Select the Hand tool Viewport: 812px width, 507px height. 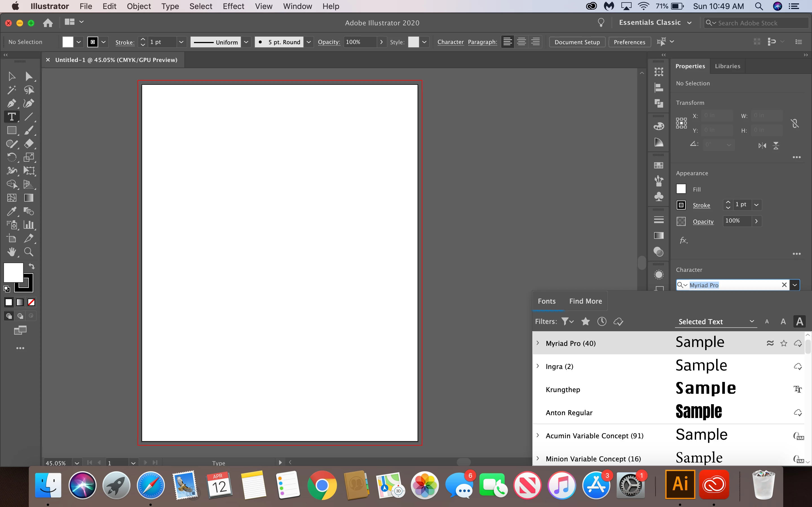point(11,252)
